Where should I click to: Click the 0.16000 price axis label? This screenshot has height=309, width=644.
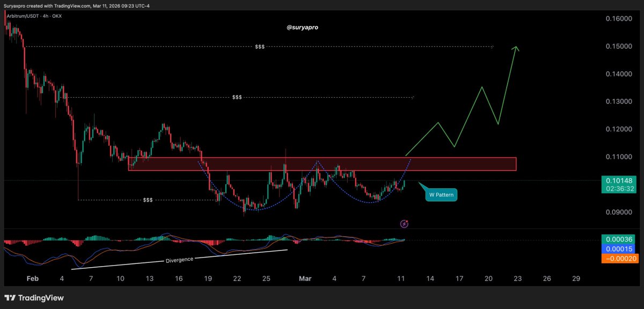coord(618,19)
